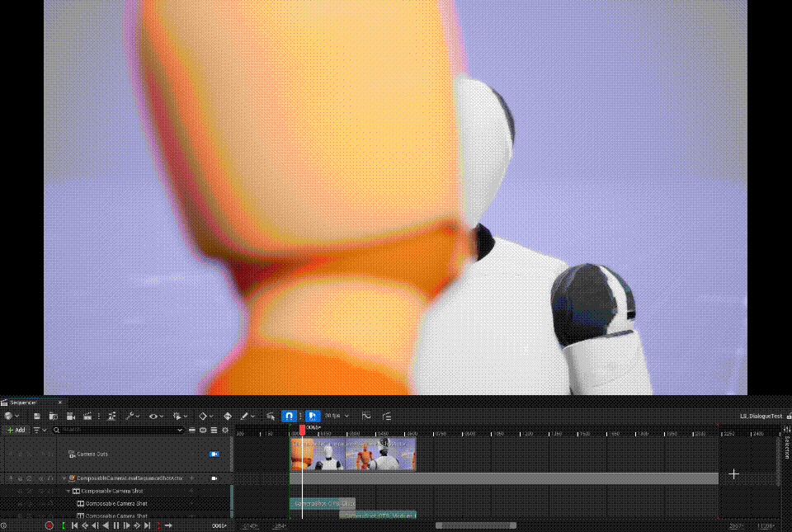This screenshot has height=532, width=792.
Task: Click the Save sequence icon
Action: click(37, 416)
